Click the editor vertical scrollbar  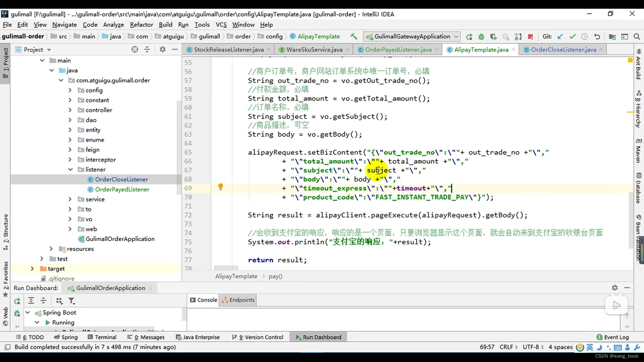[x=631, y=220]
